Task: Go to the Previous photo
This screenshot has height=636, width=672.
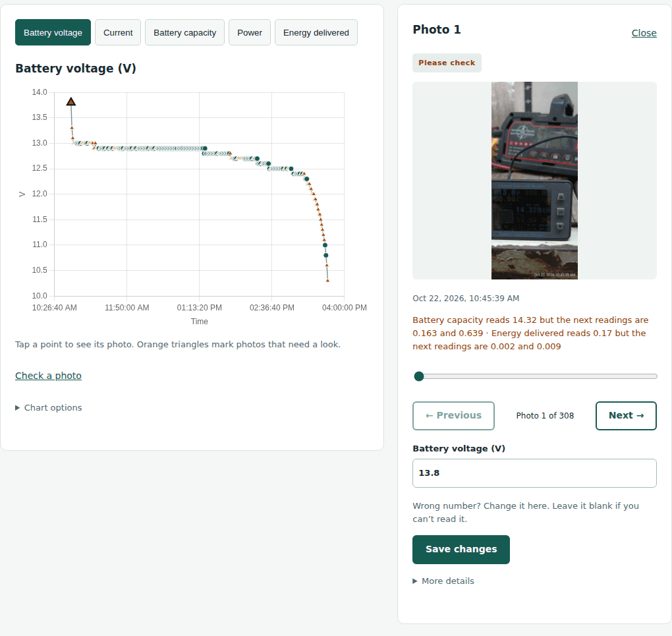Action: point(453,416)
